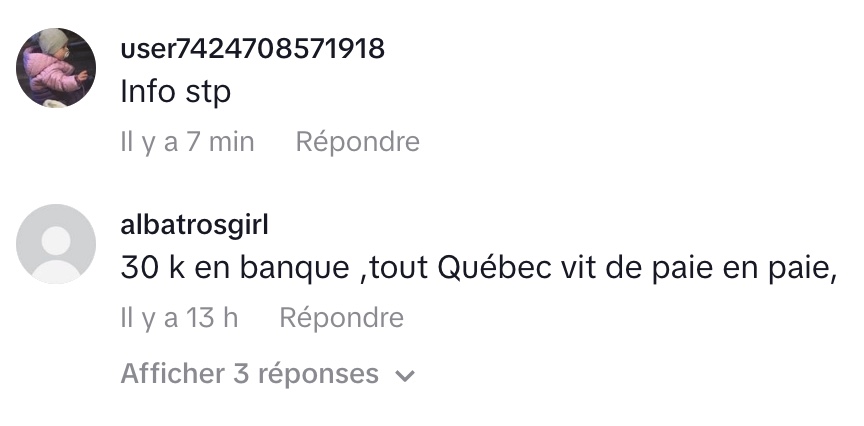Select the Info stp comment text
The width and height of the screenshot is (864, 426).
coord(175,91)
